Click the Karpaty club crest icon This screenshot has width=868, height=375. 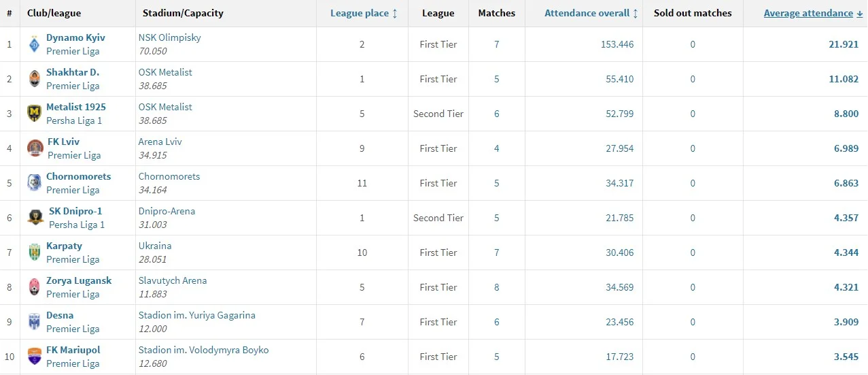(34, 252)
